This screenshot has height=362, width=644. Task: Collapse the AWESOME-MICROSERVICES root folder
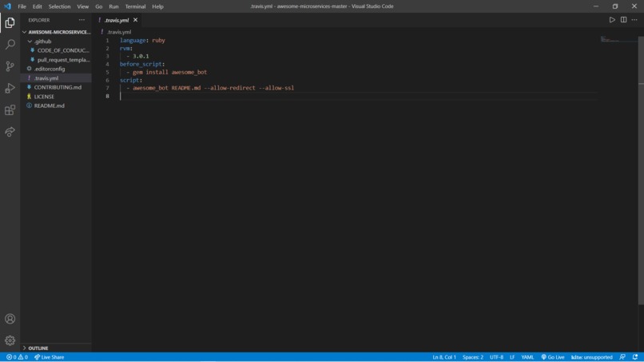(x=56, y=32)
